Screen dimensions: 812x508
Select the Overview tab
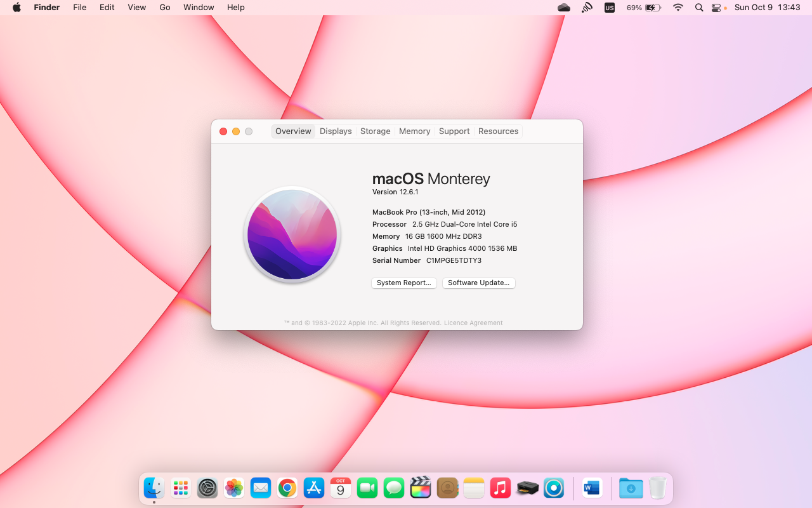293,131
